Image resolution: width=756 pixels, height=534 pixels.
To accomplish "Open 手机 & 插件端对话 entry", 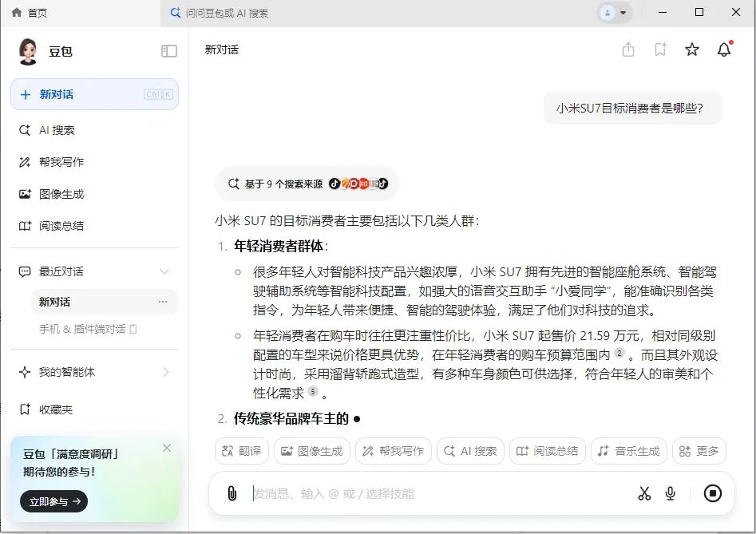I will point(88,329).
